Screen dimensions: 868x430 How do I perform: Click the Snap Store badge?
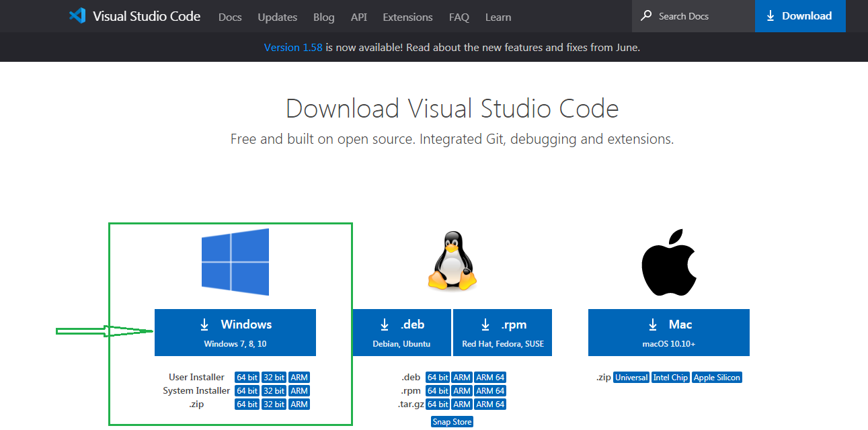452,422
